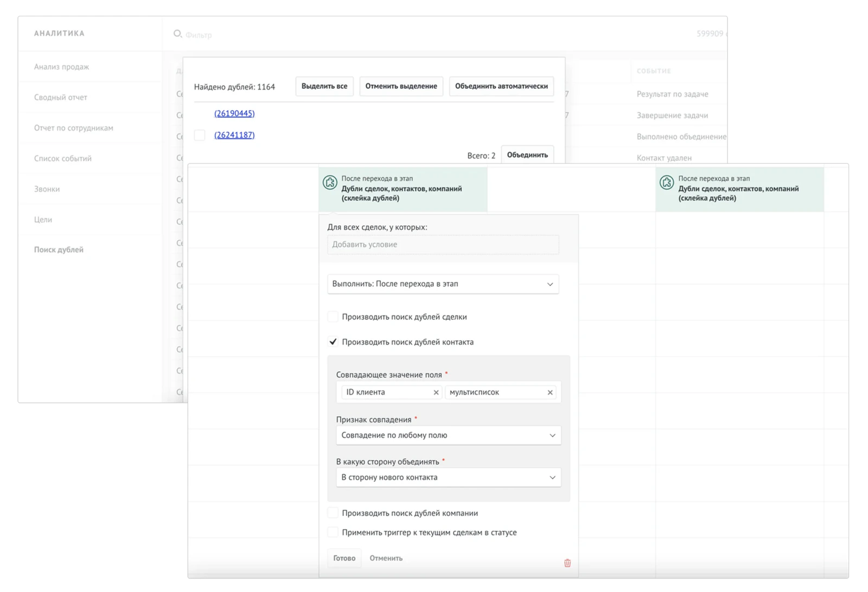Screen dimensions: 868x592
Task: Remove the мультисписок field tag
Action: tap(550, 392)
